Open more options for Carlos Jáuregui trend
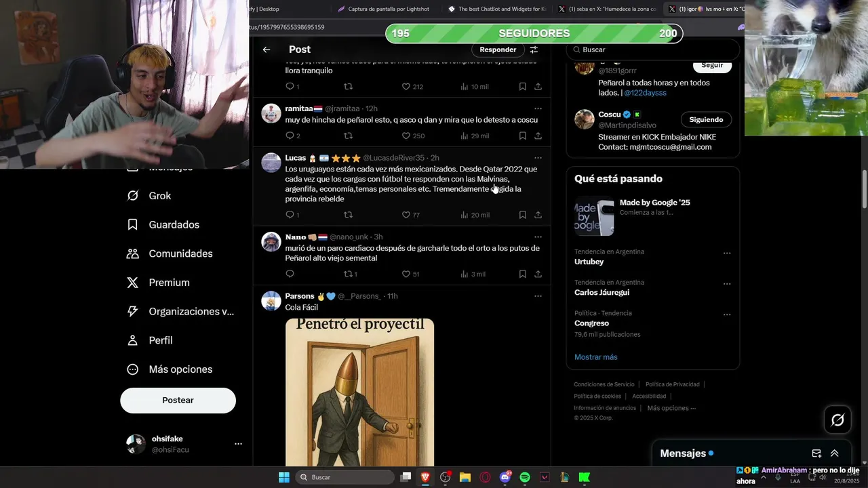 click(727, 284)
